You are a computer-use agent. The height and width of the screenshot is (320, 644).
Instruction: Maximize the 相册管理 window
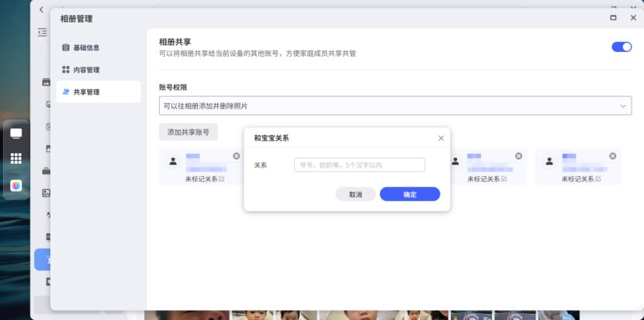tap(613, 18)
